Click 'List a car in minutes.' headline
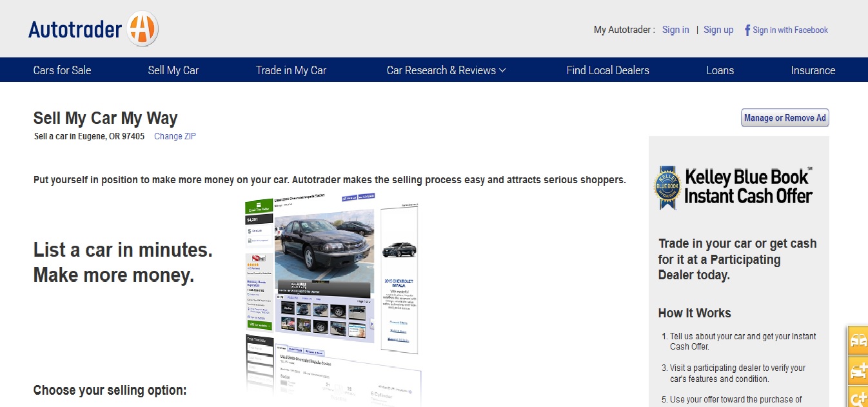Screen dimensions: 868x407 point(123,250)
